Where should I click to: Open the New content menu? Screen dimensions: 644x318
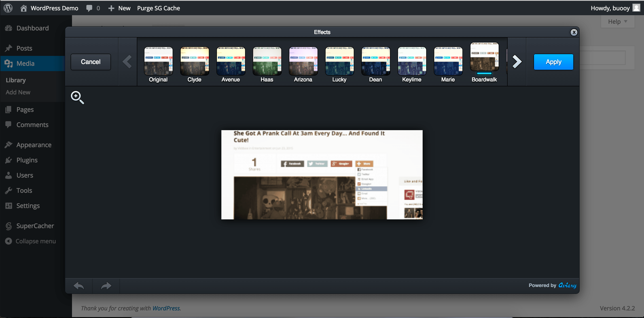click(119, 8)
